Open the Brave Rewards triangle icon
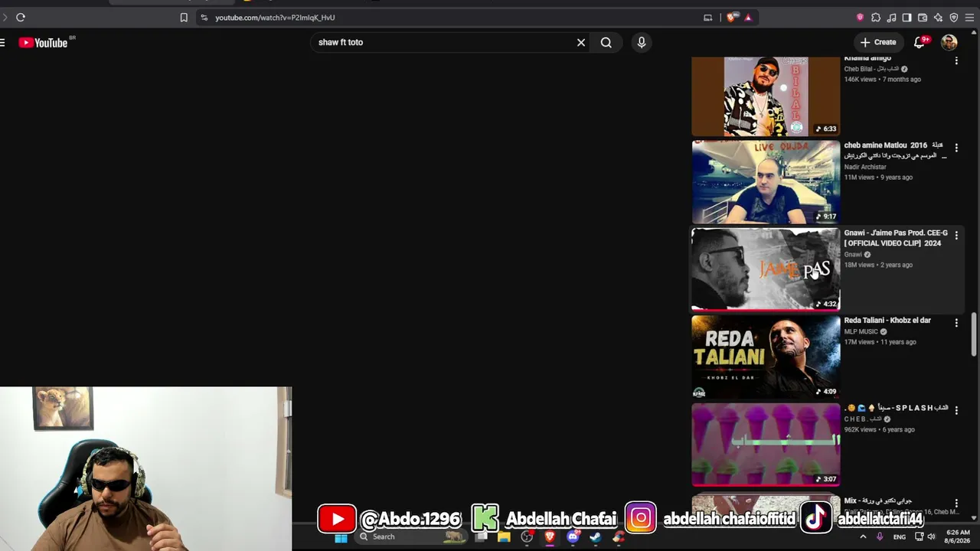This screenshot has height=551, width=980. pyautogui.click(x=748, y=18)
